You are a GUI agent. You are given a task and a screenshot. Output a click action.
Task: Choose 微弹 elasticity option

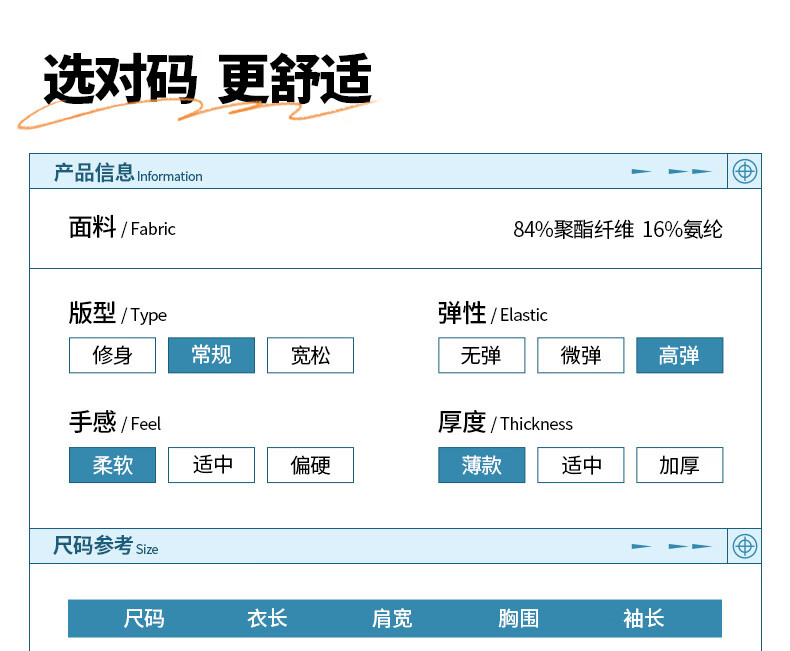580,355
